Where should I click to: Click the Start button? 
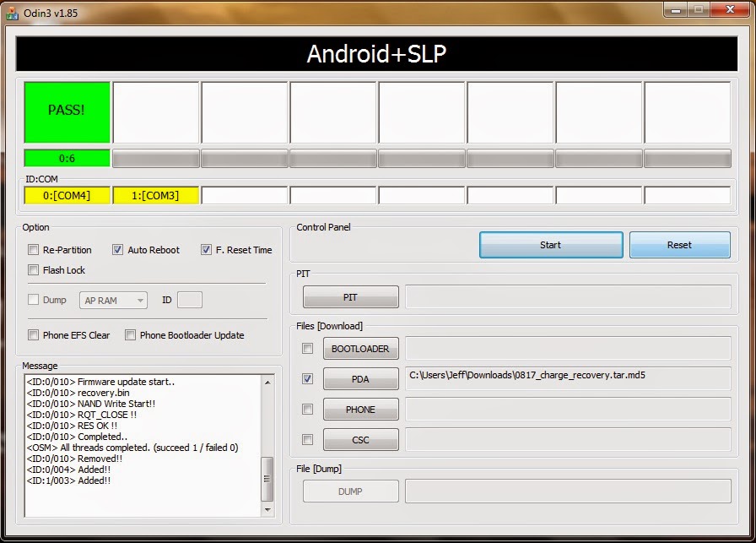pyautogui.click(x=551, y=245)
